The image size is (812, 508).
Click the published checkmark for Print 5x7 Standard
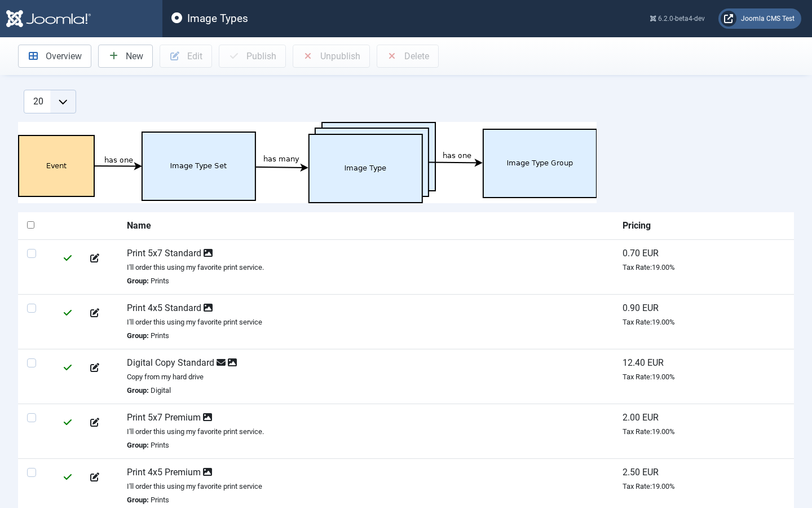68,258
